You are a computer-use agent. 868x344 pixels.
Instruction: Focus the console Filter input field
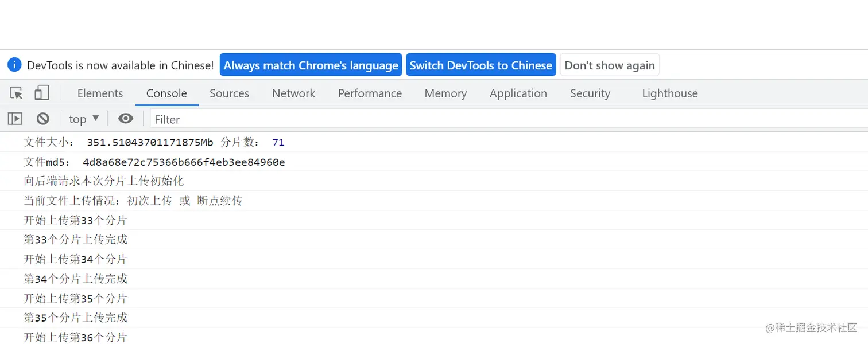[505, 119]
